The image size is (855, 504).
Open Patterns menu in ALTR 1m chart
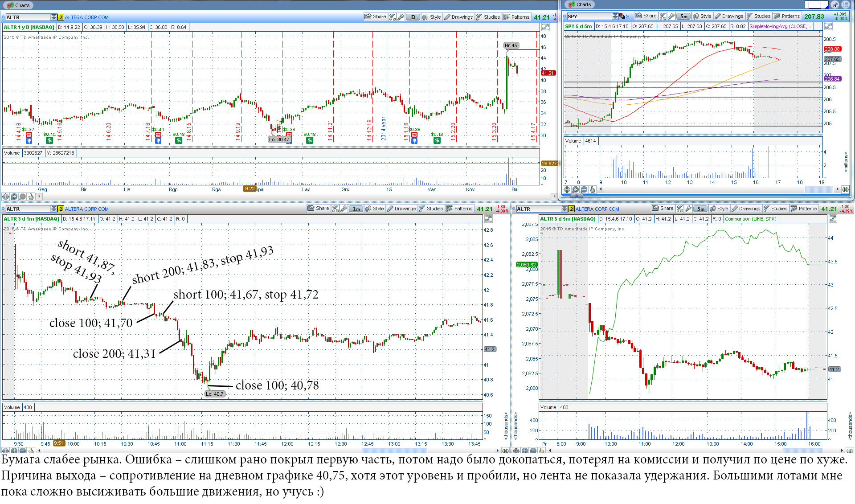pyautogui.click(x=459, y=209)
